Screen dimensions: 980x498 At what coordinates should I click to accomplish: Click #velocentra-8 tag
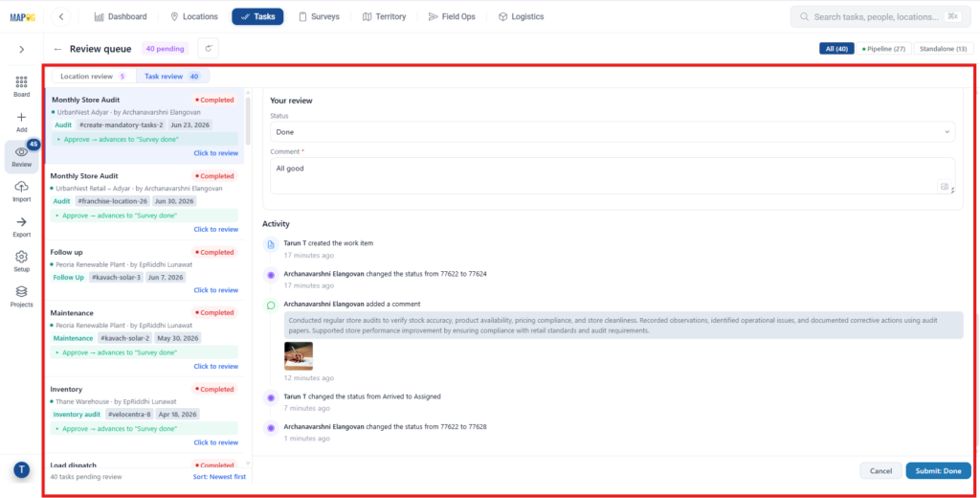[129, 415]
